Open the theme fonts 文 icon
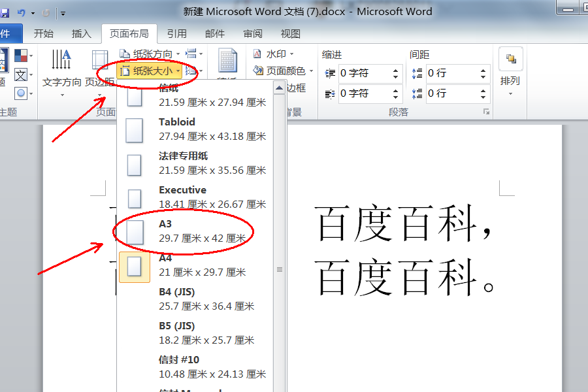Image resolution: width=588 pixels, height=392 pixels. (24, 74)
